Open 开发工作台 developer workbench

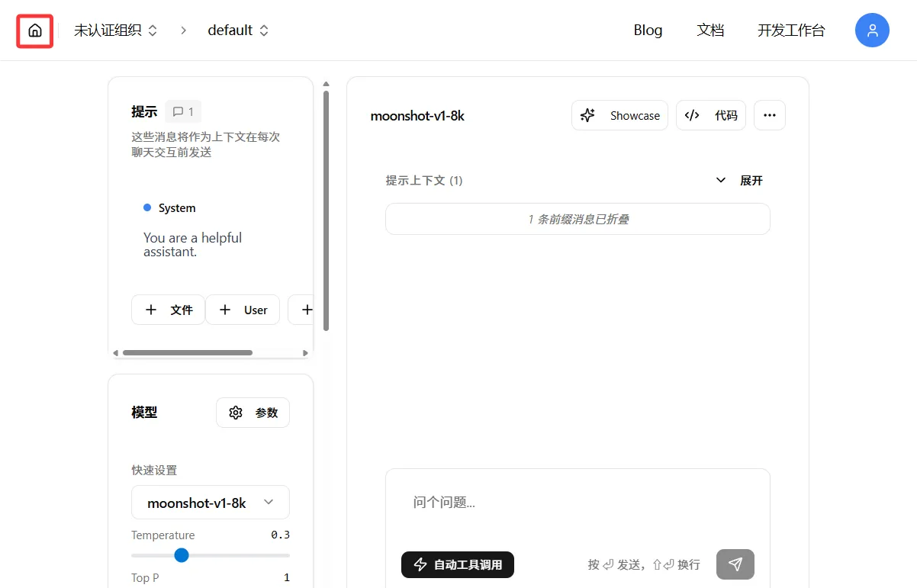(x=790, y=31)
